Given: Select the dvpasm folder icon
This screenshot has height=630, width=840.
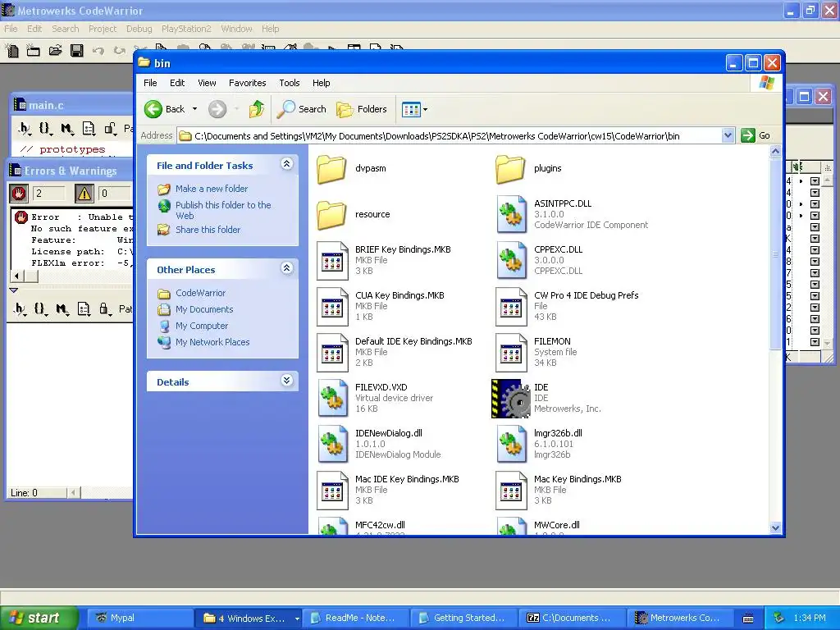Looking at the screenshot, I should pyautogui.click(x=331, y=168).
